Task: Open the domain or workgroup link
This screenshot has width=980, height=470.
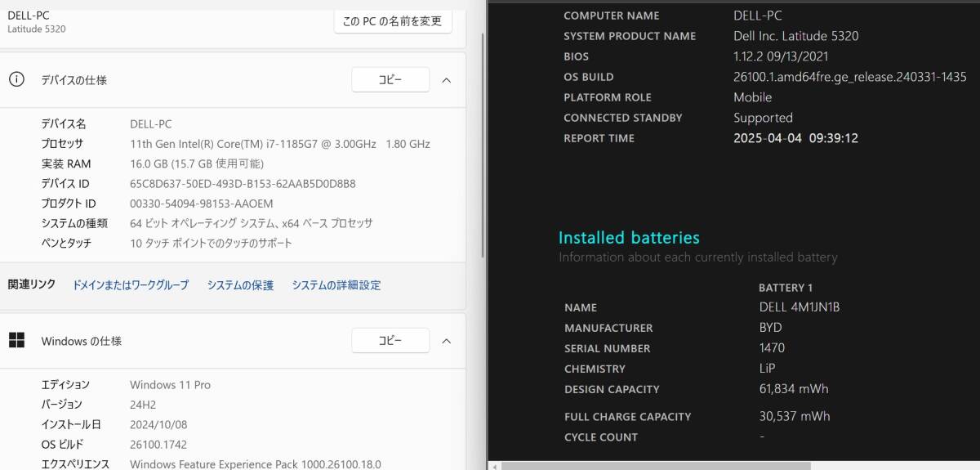Action: 131,285
